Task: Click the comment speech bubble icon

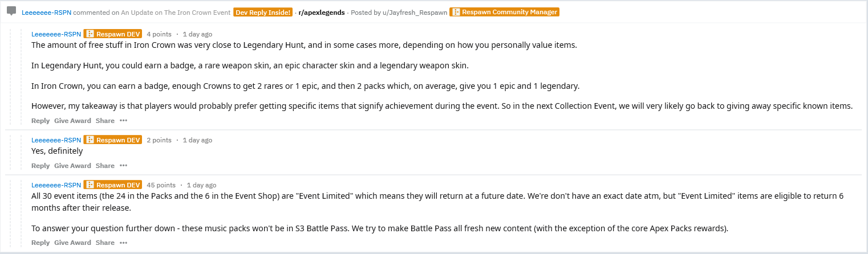Action: (x=11, y=11)
